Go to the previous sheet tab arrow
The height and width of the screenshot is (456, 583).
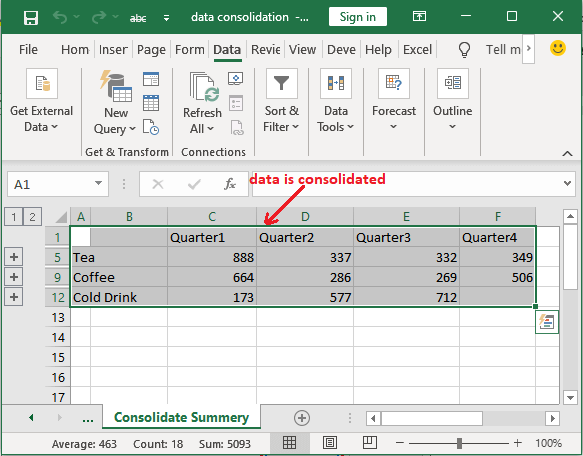(31, 417)
